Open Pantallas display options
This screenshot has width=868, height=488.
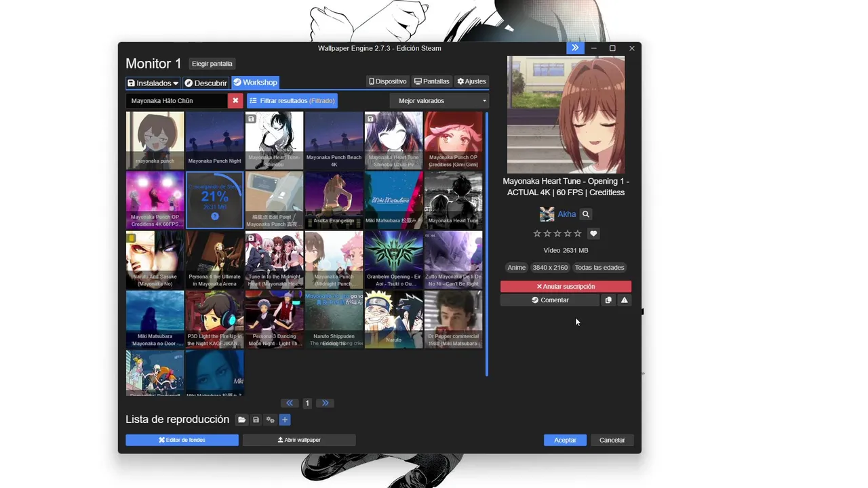432,81
